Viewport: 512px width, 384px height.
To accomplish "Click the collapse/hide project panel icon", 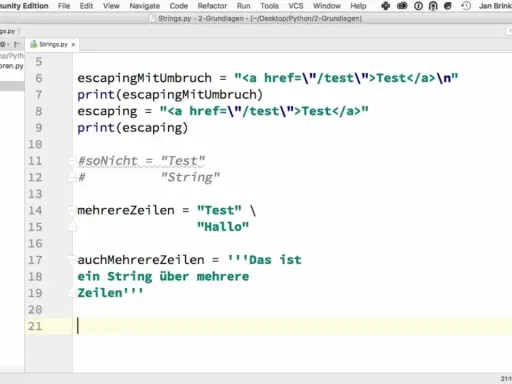I will (17, 44).
